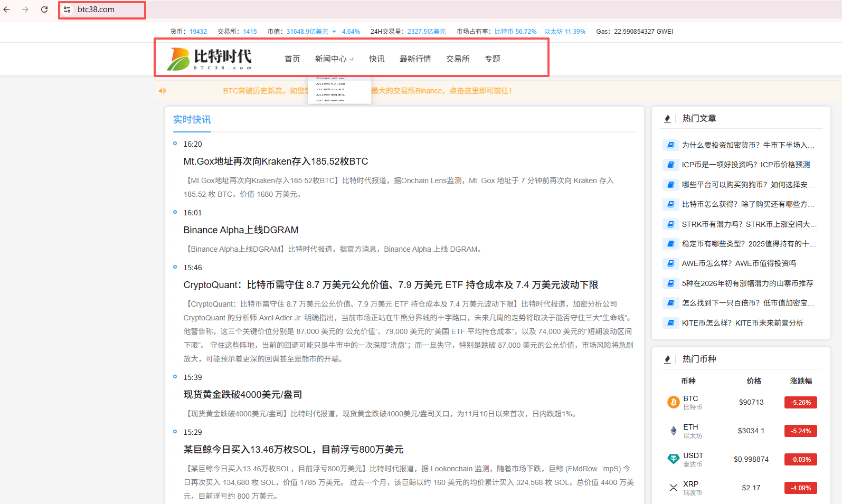This screenshot has width=842, height=504.
Task: Open 快讯 navigation item
Action: point(376,59)
